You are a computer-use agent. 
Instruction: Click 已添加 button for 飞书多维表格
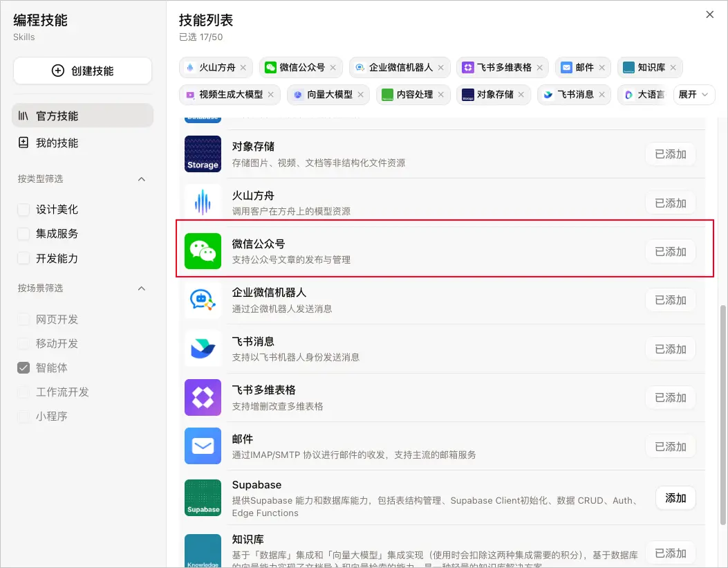(x=671, y=398)
